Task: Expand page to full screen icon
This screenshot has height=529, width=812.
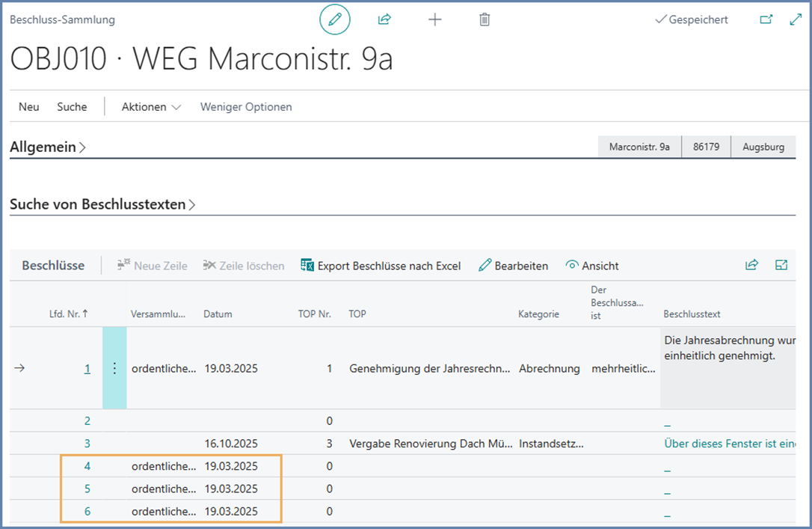Action: [x=796, y=19]
